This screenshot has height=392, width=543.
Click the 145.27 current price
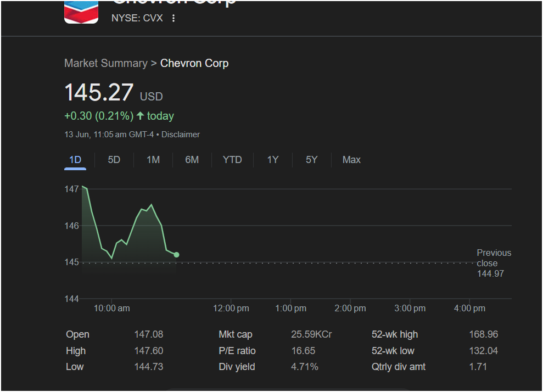click(x=99, y=92)
